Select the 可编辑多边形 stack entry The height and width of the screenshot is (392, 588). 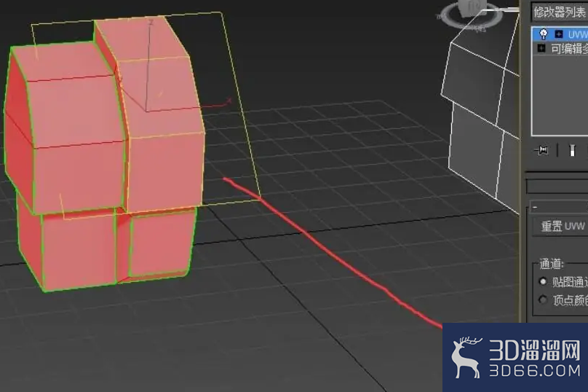pyautogui.click(x=560, y=48)
